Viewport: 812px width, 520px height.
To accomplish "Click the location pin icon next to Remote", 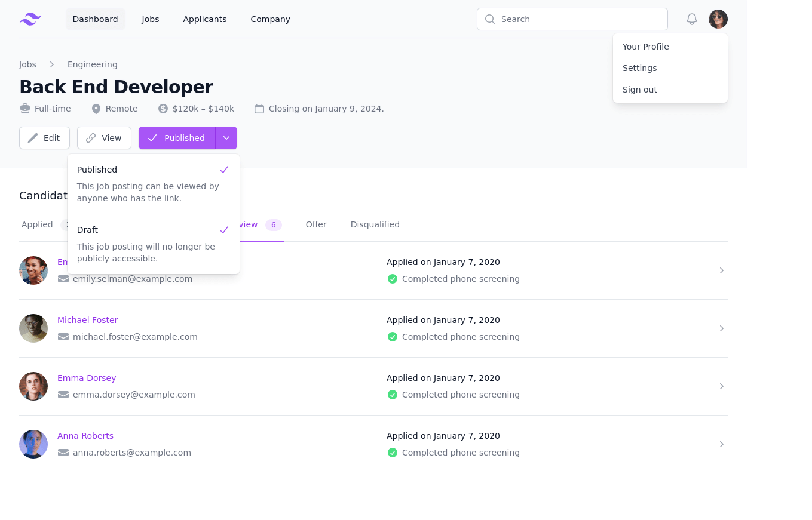I will [96, 108].
